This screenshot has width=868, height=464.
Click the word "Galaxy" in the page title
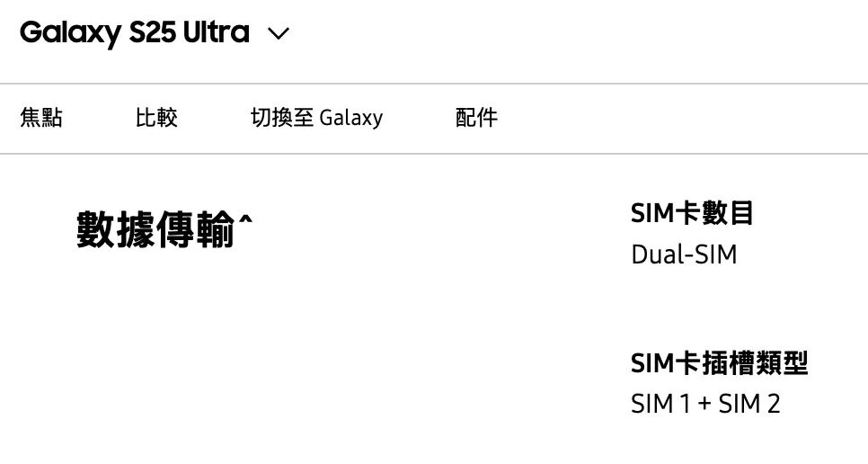tap(69, 33)
